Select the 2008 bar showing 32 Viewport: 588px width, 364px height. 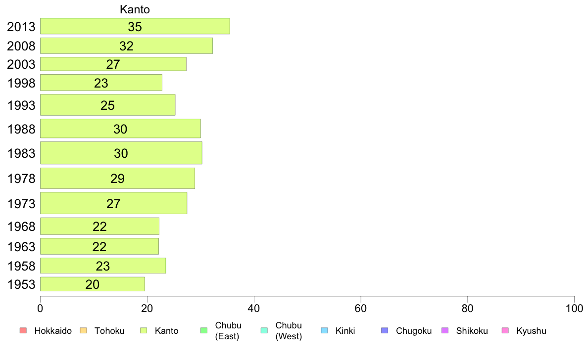(126, 45)
